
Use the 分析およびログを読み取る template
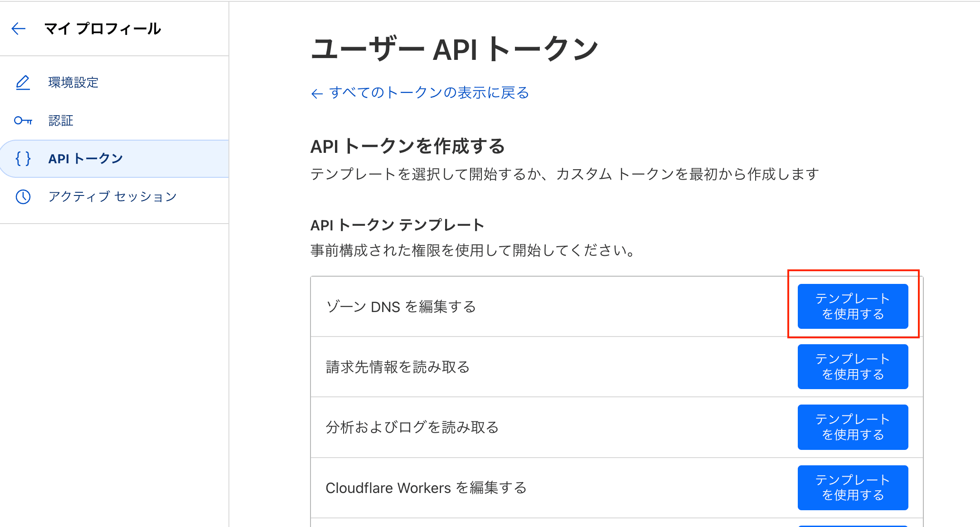(x=853, y=427)
